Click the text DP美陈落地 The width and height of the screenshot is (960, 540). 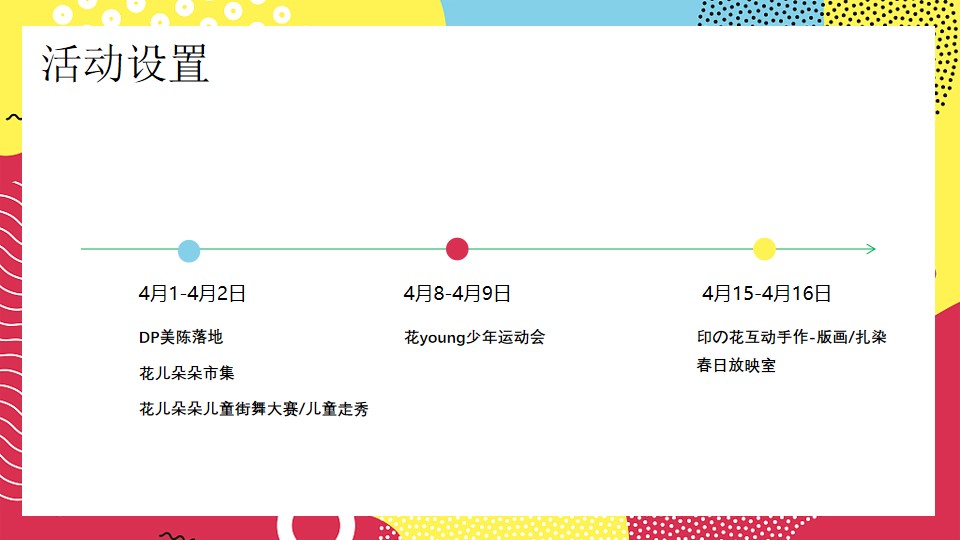(181, 337)
